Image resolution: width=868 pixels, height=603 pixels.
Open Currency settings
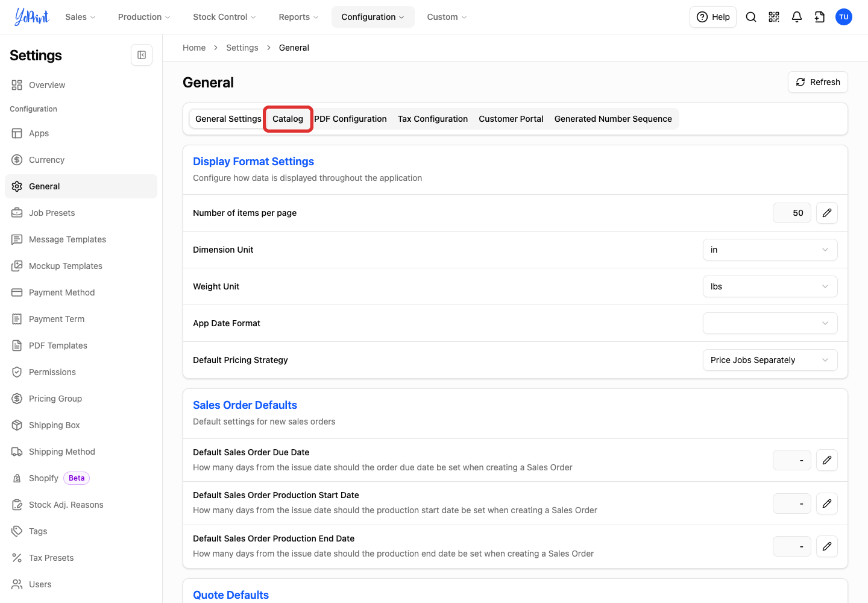pos(81,160)
